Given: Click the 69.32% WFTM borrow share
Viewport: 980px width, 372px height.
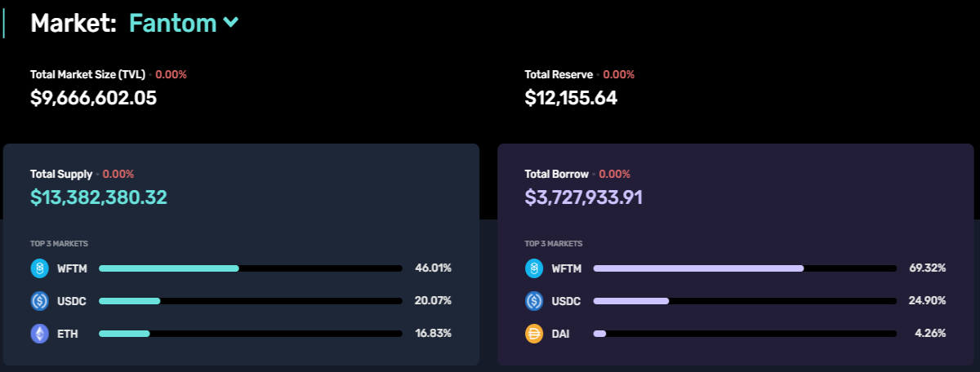Looking at the screenshot, I should [x=928, y=268].
